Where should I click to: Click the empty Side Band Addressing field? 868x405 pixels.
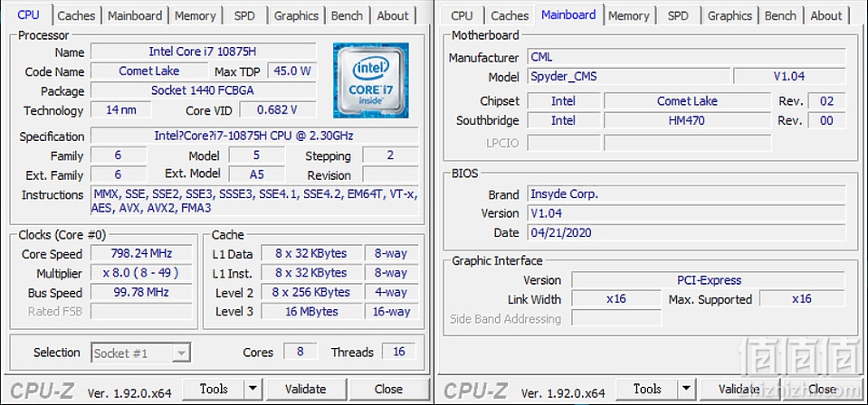tap(616, 318)
